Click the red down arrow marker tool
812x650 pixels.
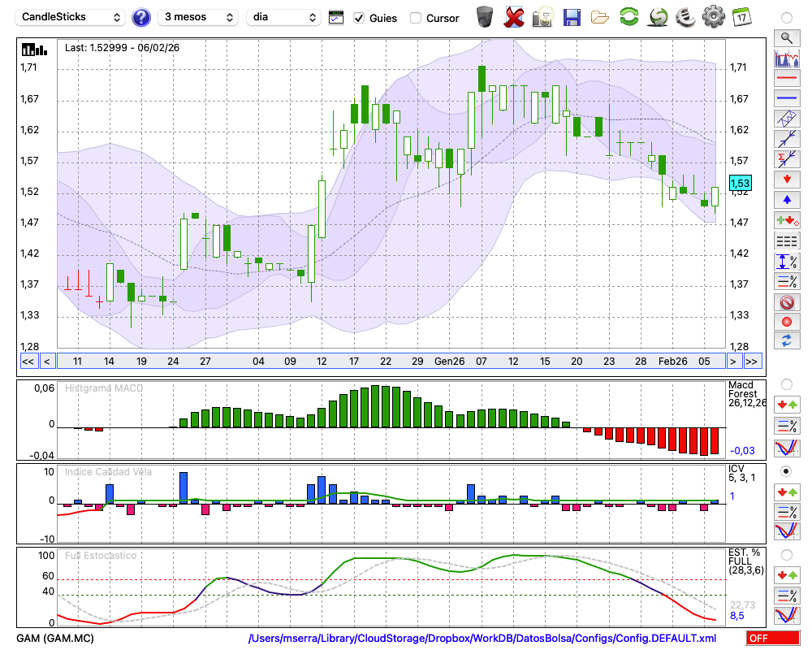786,179
